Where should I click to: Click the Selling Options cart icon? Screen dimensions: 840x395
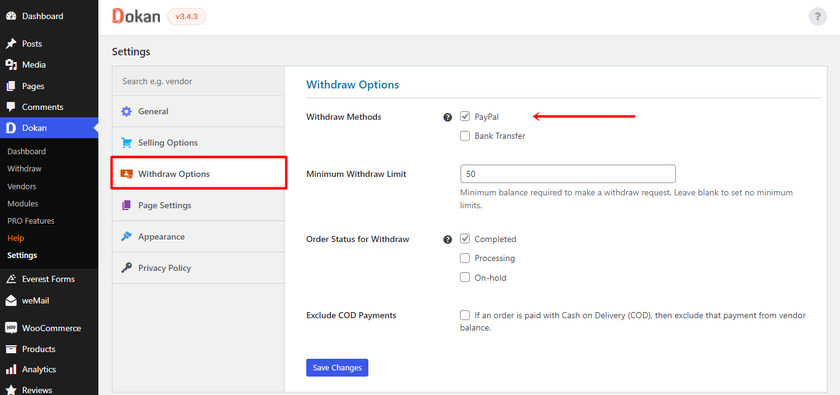(x=126, y=143)
